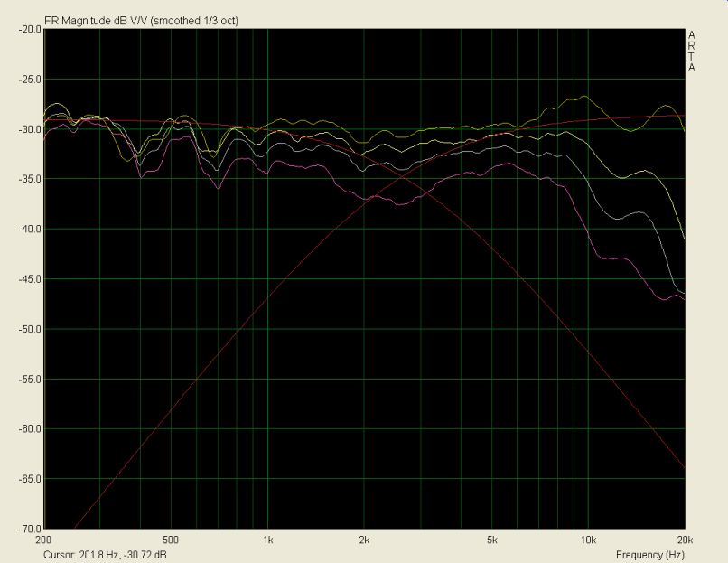Click the 200 frequency axis label
The width and height of the screenshot is (728, 563).
tap(43, 540)
